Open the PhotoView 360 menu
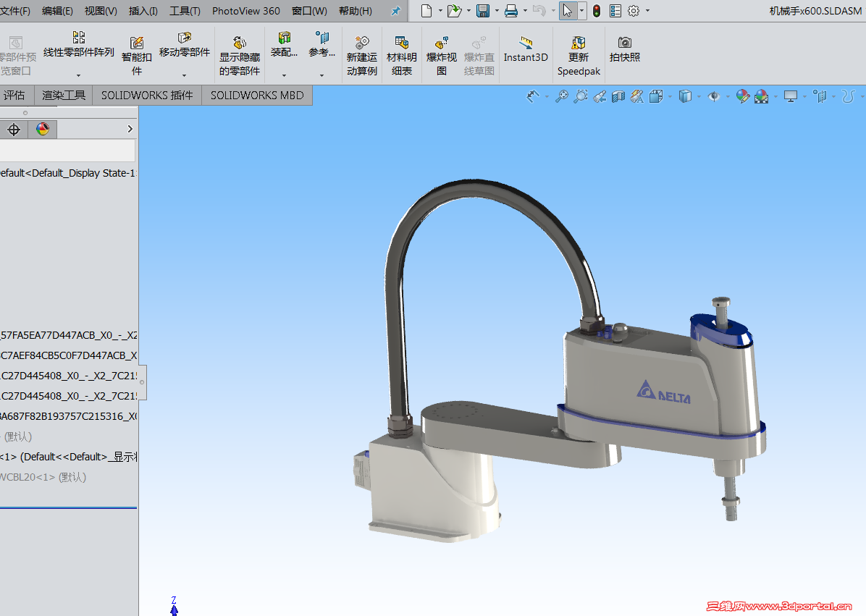 click(x=245, y=11)
